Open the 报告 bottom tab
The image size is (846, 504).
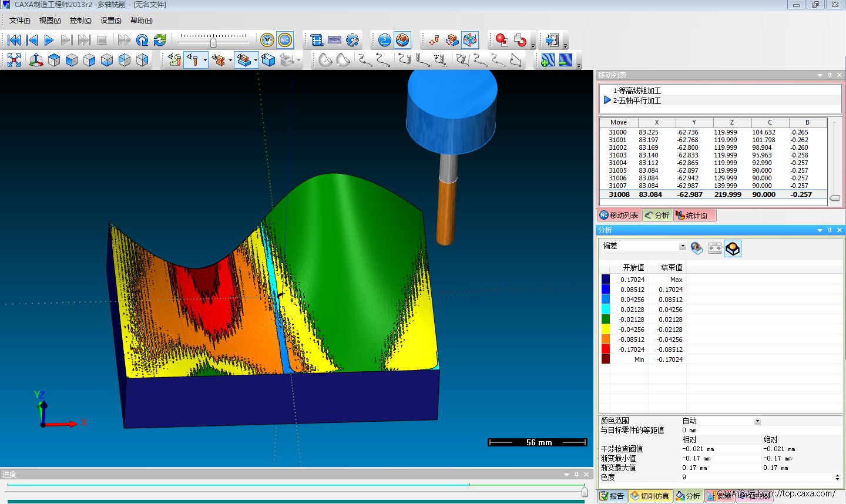(x=612, y=496)
